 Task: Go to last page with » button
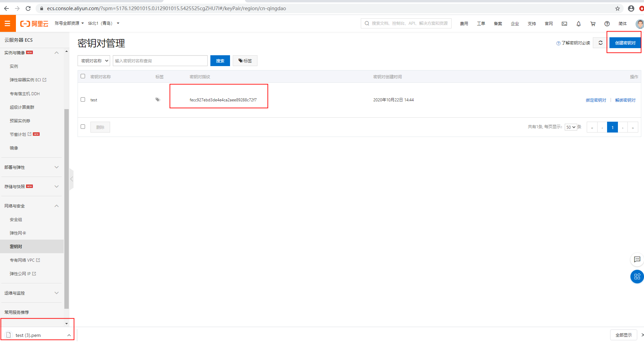coord(633,127)
